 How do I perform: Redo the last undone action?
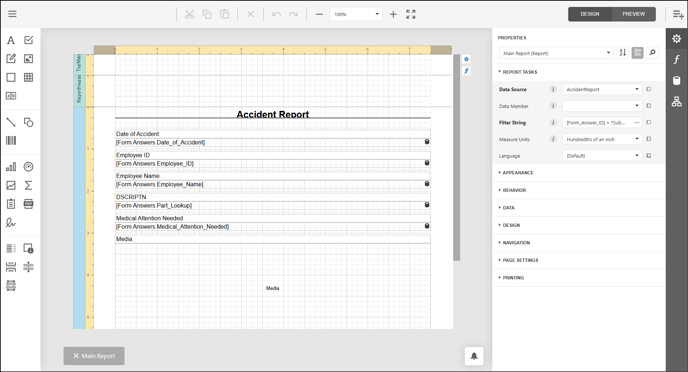[294, 14]
